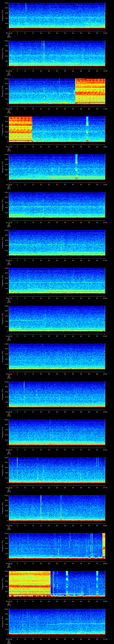Click the 18:18:00 start time label

pyautogui.click(x=9, y=184)
